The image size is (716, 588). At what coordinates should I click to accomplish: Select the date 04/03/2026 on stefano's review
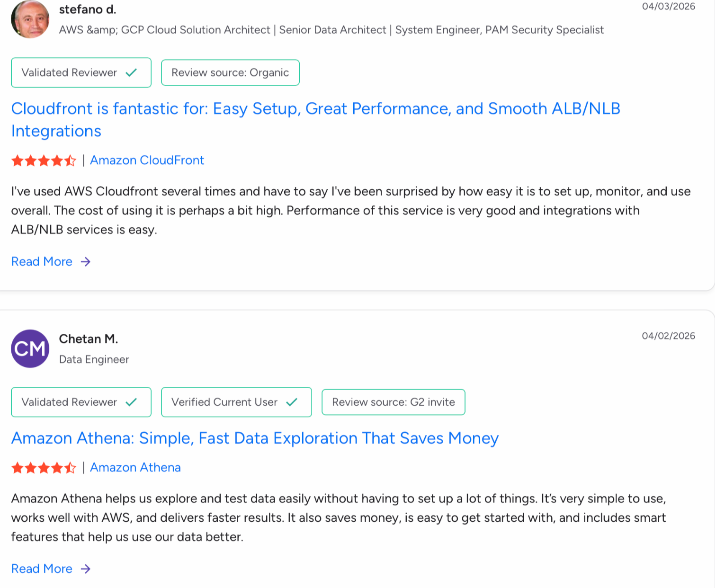(670, 7)
